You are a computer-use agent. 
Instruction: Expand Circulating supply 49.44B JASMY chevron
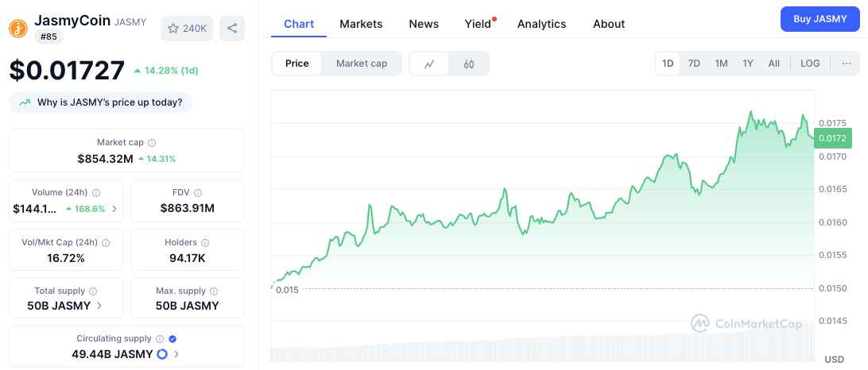[x=176, y=354]
